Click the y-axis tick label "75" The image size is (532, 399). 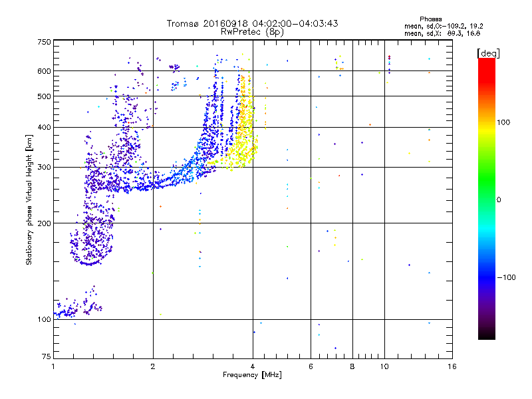[47, 356]
